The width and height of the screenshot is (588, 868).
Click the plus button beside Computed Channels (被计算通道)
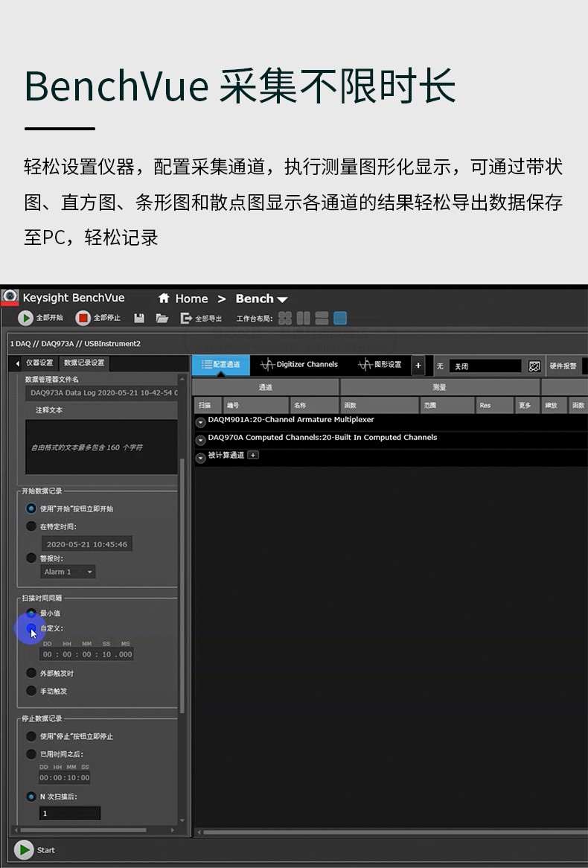253,456
